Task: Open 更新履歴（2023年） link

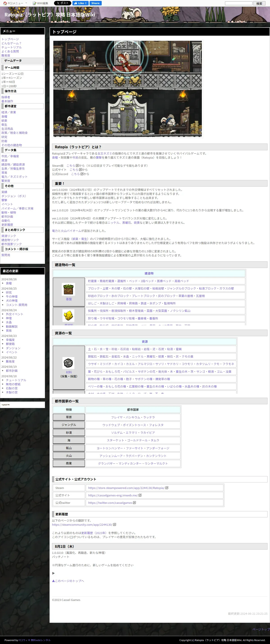Action: coord(94,533)
